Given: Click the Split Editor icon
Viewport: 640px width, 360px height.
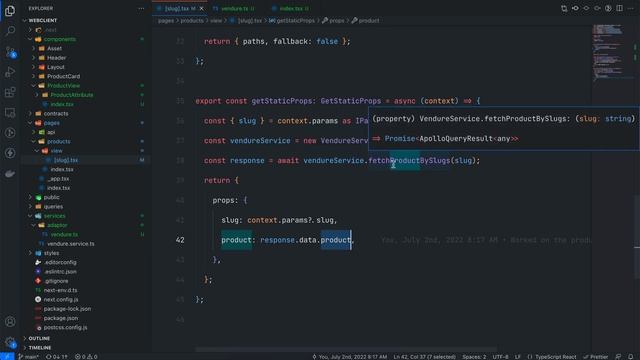Looking at the screenshot, I should [x=620, y=8].
